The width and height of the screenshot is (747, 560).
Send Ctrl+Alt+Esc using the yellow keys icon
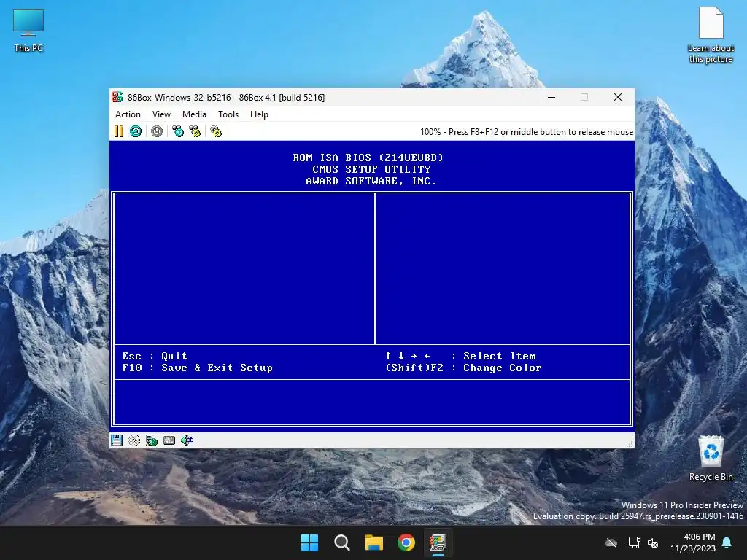(x=196, y=131)
